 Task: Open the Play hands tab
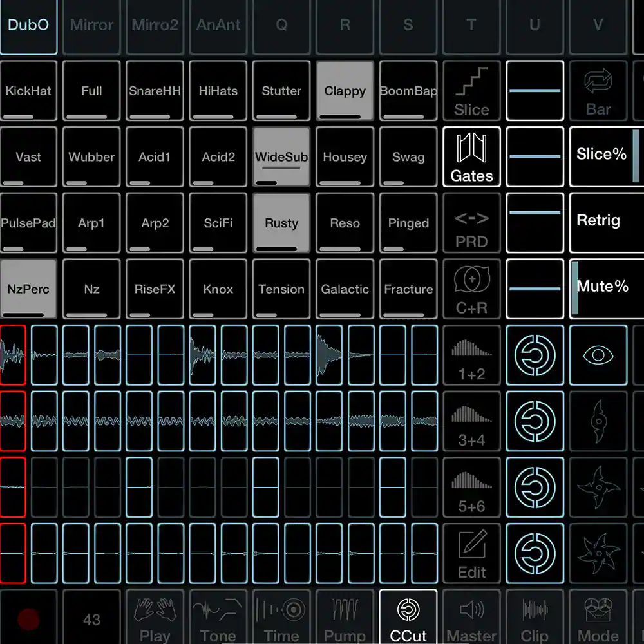(x=155, y=618)
